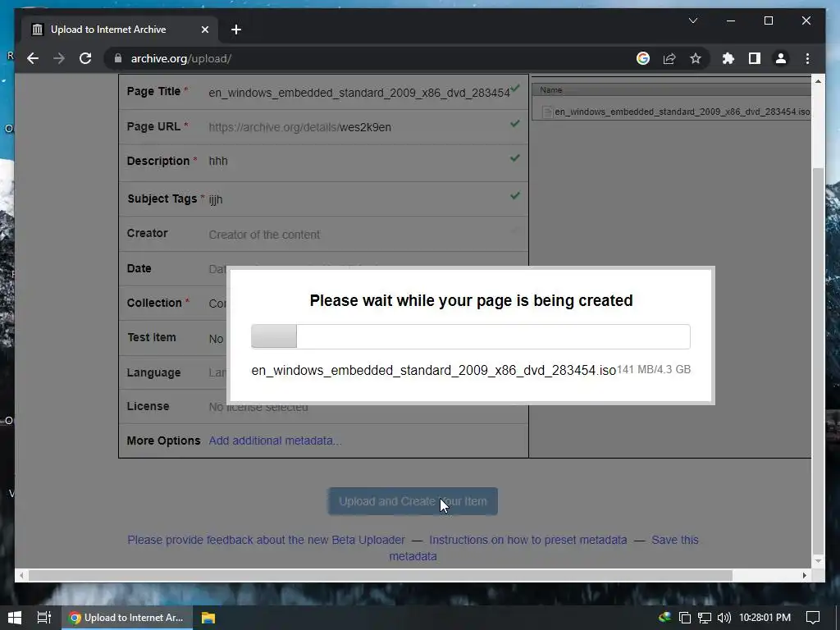Screen dimensions: 840x630
Task: Click the vertical scrollbar up arrow
Action: (818, 81)
